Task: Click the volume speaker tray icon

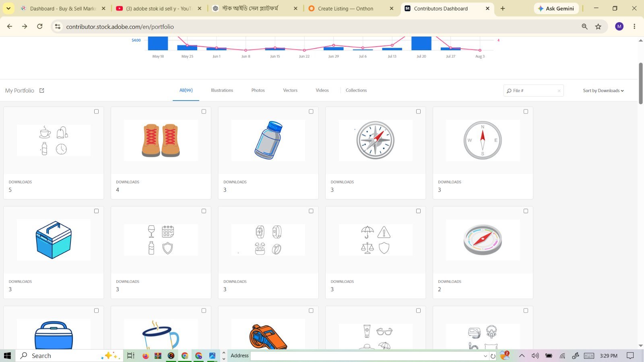Action: [x=535, y=356]
